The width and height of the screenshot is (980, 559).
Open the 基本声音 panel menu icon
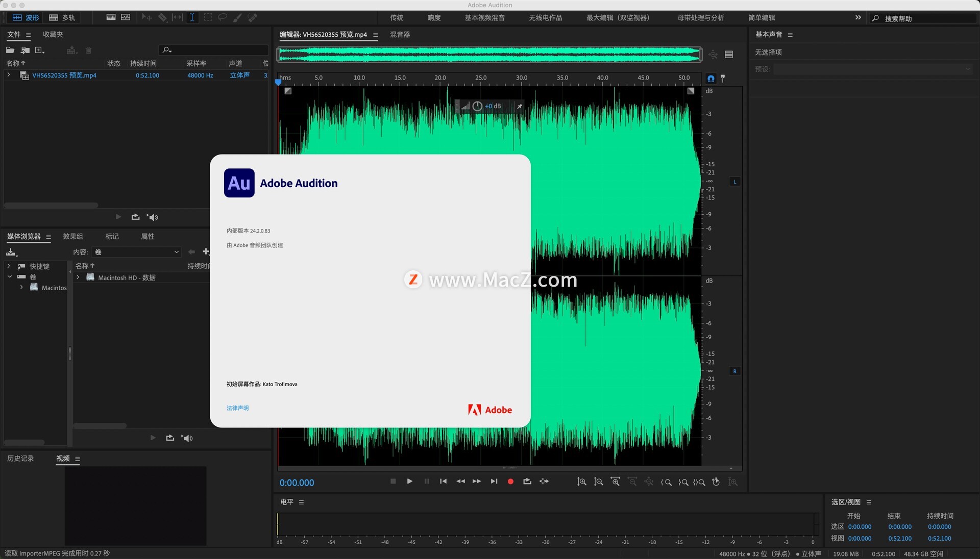tap(790, 35)
